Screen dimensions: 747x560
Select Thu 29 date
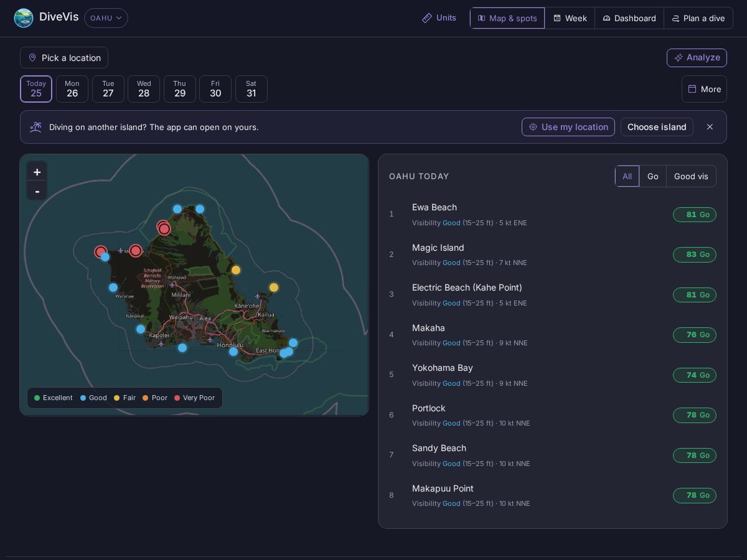tap(180, 89)
